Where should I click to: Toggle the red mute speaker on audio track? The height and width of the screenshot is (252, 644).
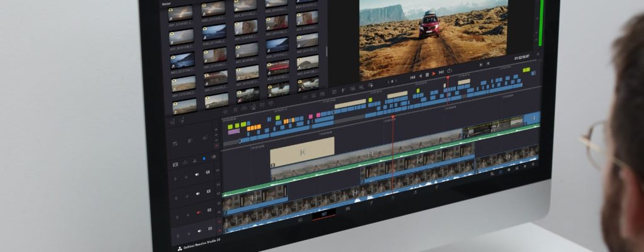click(x=198, y=212)
